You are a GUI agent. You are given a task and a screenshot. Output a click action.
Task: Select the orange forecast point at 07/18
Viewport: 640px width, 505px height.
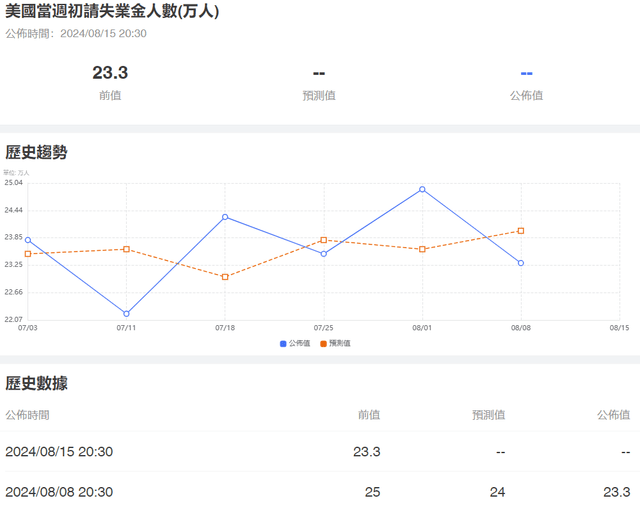[225, 277]
